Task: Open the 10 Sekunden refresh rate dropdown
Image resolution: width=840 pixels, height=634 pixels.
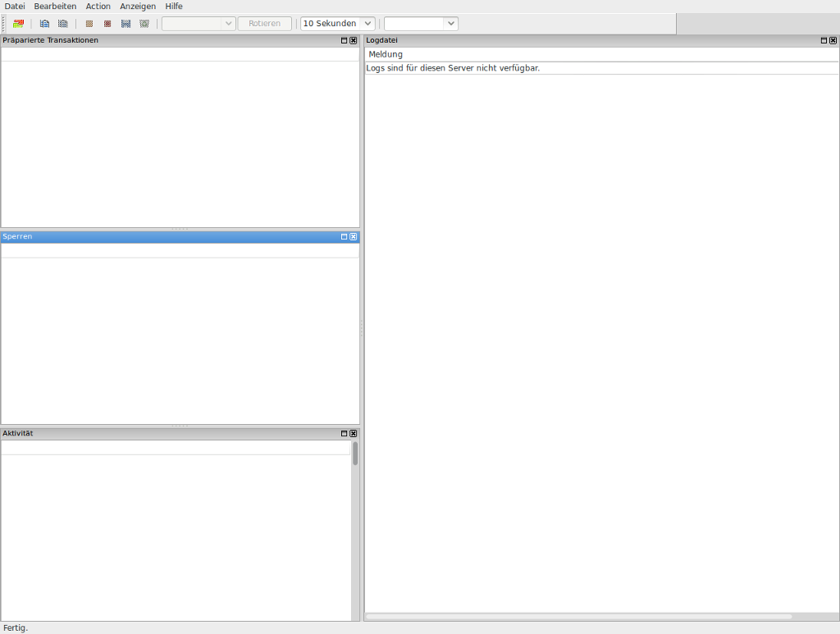Action: click(x=337, y=24)
